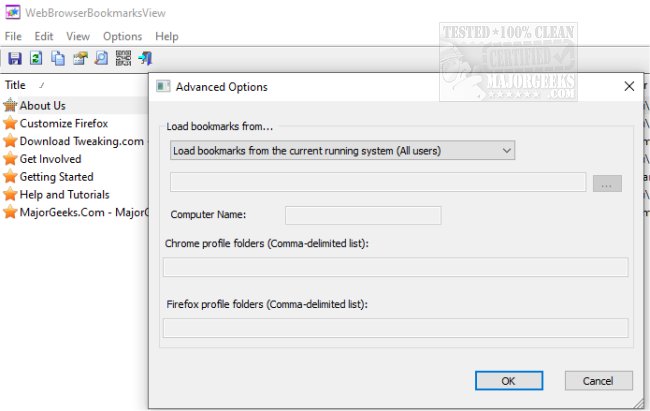Open the Options menu

tap(122, 36)
